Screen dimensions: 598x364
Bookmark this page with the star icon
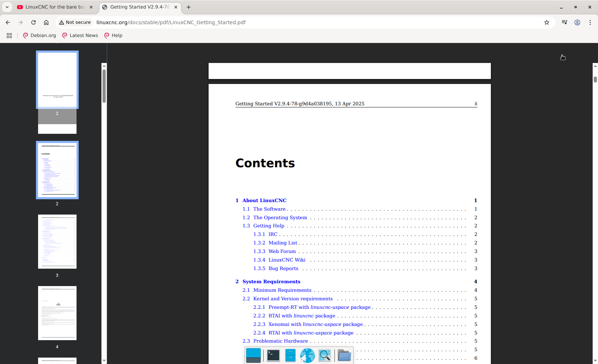(547, 22)
